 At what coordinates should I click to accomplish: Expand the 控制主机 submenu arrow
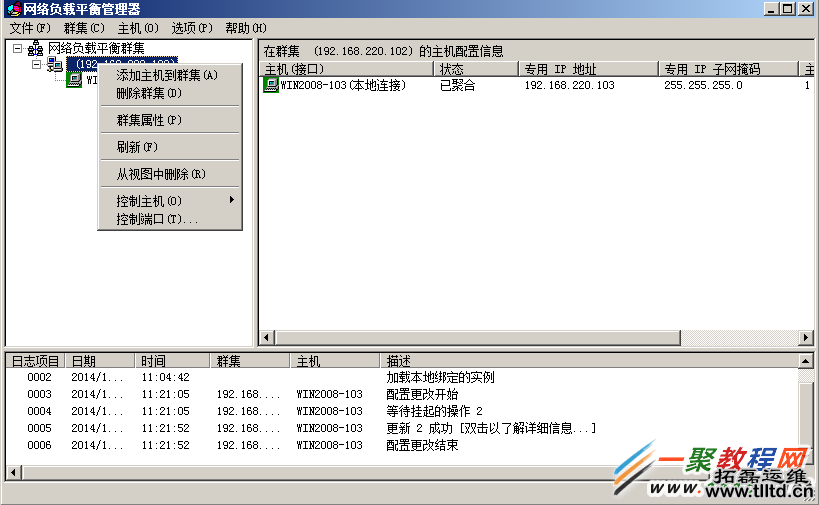231,200
